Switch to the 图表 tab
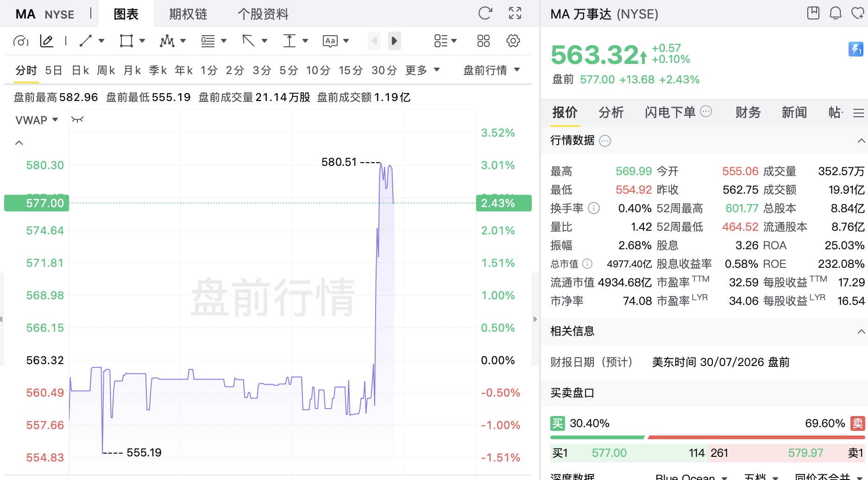This screenshot has height=480, width=868. pyautogui.click(x=126, y=14)
